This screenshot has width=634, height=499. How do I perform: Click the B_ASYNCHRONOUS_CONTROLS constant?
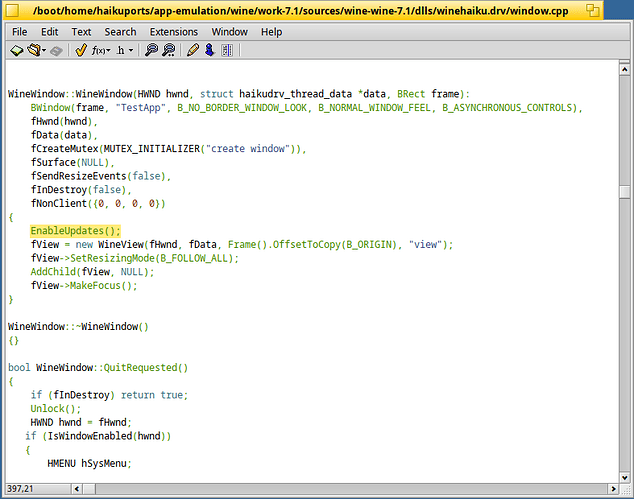click(x=507, y=108)
